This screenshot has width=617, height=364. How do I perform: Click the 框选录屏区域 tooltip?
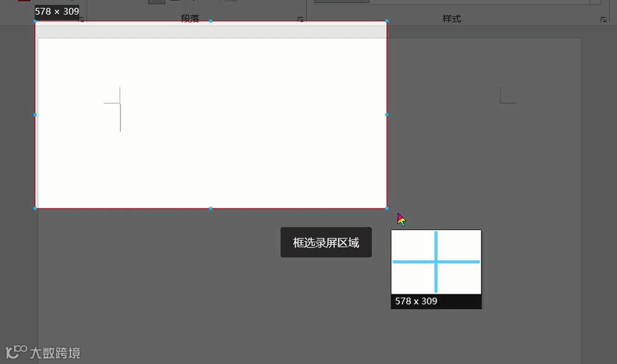click(x=326, y=242)
